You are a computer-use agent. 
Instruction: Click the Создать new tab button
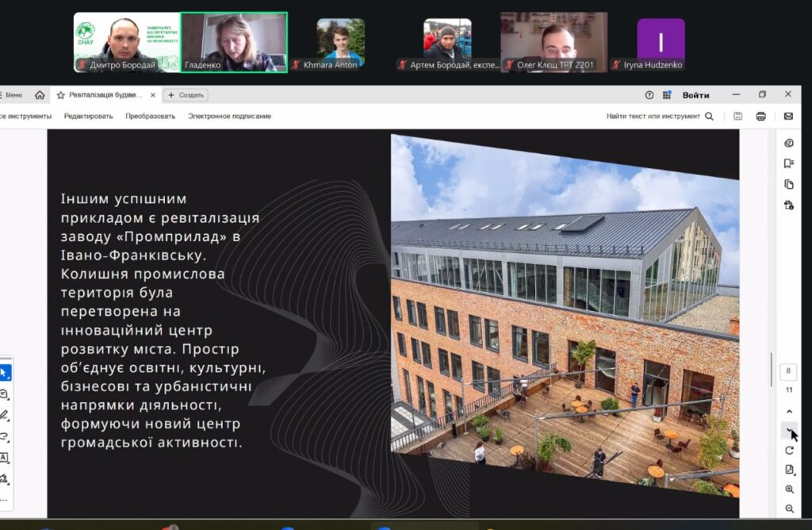click(186, 95)
